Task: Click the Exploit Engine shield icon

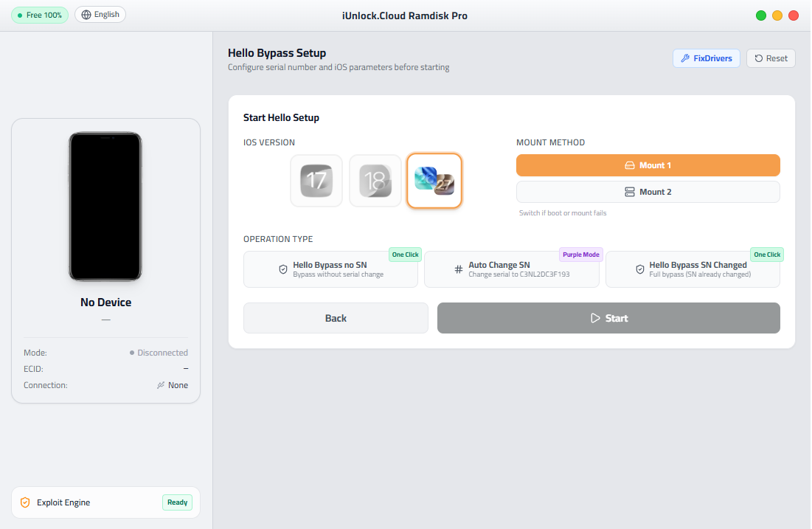Action: [25, 502]
